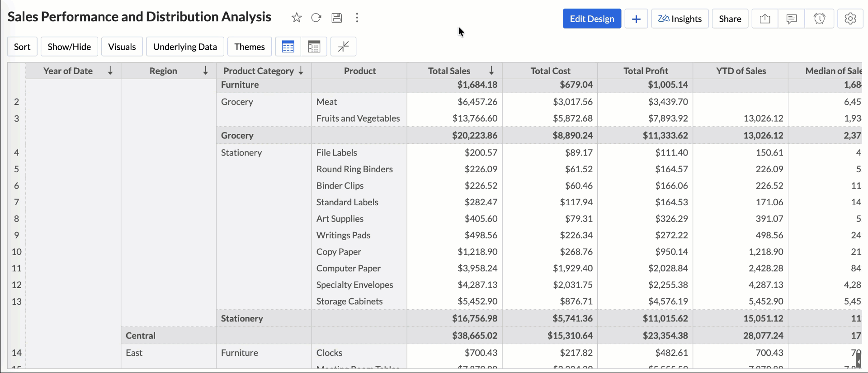Open the Themes menu

tap(250, 47)
